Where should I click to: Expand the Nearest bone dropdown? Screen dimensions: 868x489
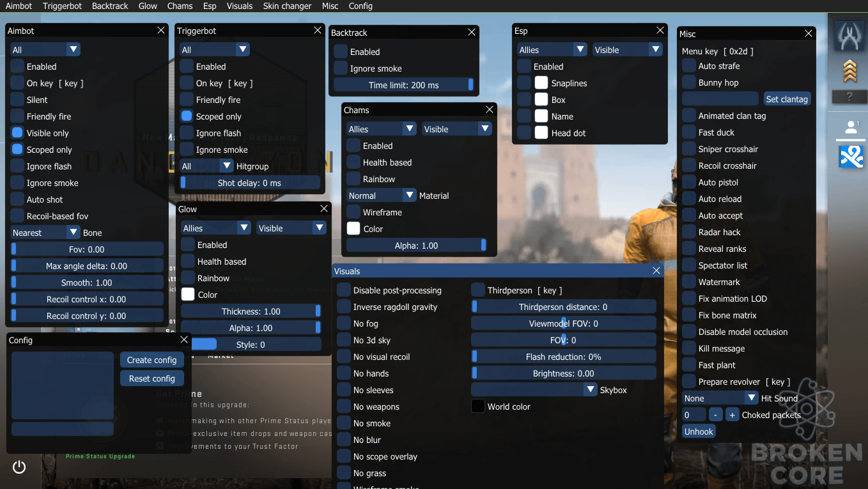[x=45, y=233]
